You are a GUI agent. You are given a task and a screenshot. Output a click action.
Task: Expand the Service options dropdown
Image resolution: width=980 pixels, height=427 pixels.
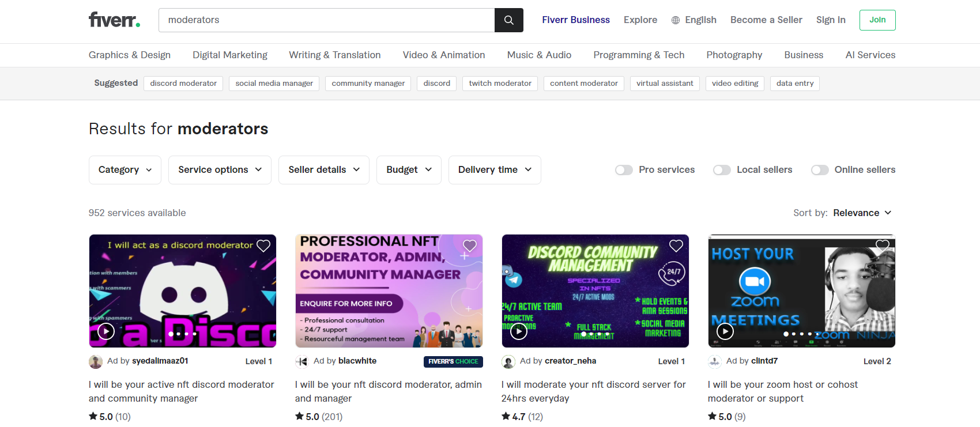(220, 170)
